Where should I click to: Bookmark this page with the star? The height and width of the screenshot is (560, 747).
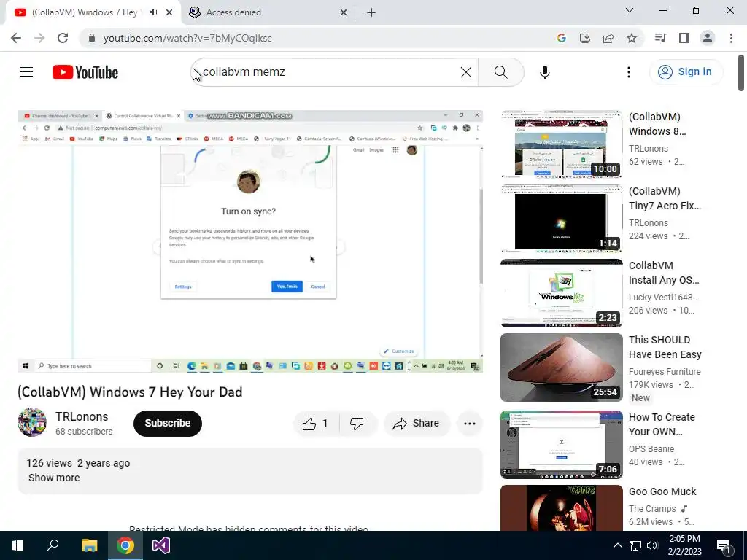click(632, 38)
